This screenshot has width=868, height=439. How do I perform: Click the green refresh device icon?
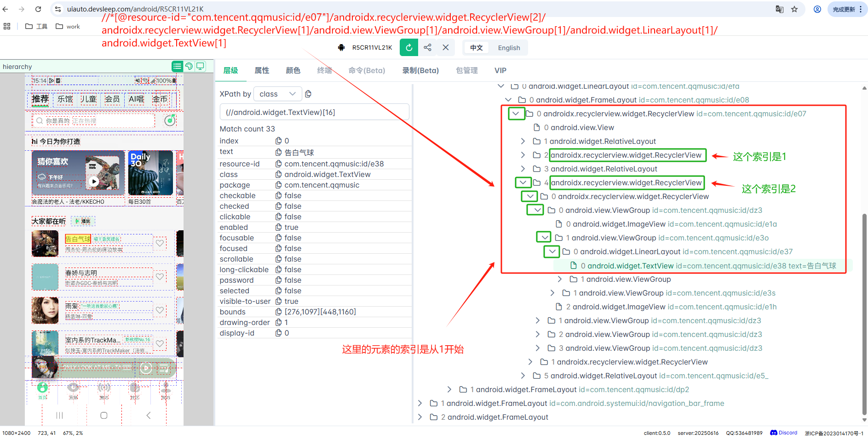(408, 47)
